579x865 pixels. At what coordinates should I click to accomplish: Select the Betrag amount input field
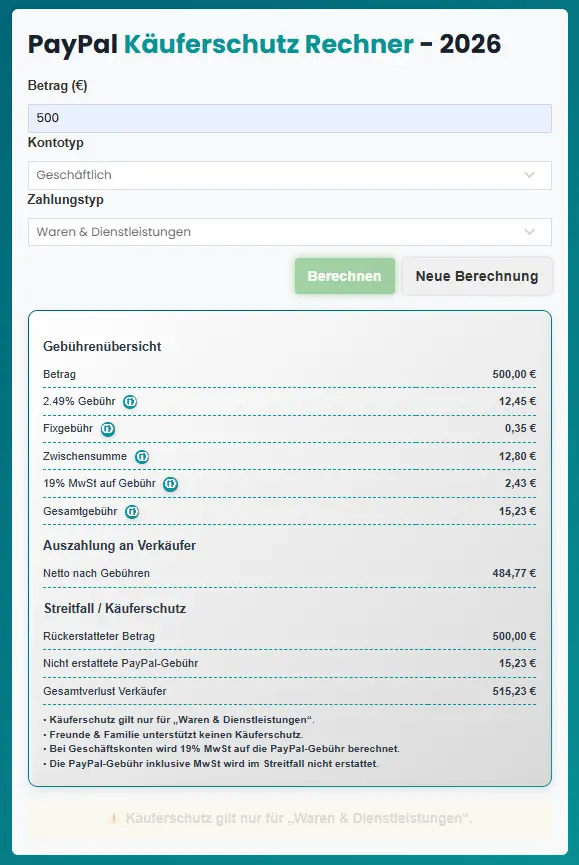point(290,118)
